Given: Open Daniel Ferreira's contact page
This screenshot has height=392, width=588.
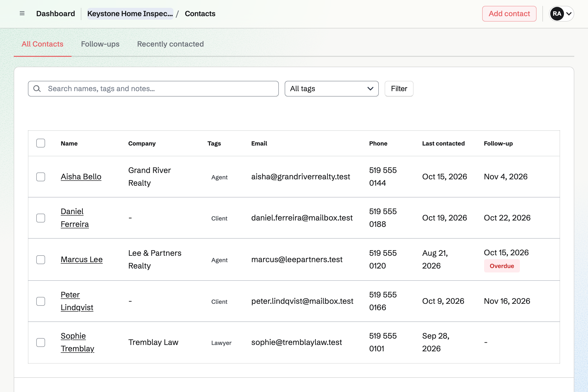Looking at the screenshot, I should 75,218.
